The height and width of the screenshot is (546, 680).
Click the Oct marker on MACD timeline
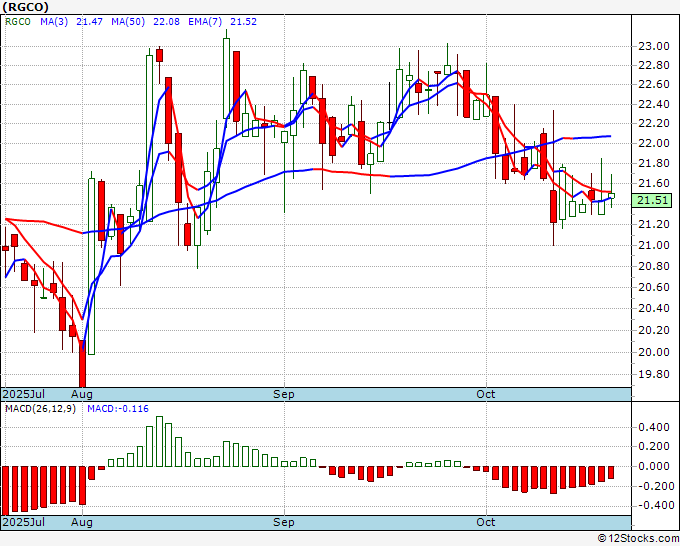tap(485, 522)
